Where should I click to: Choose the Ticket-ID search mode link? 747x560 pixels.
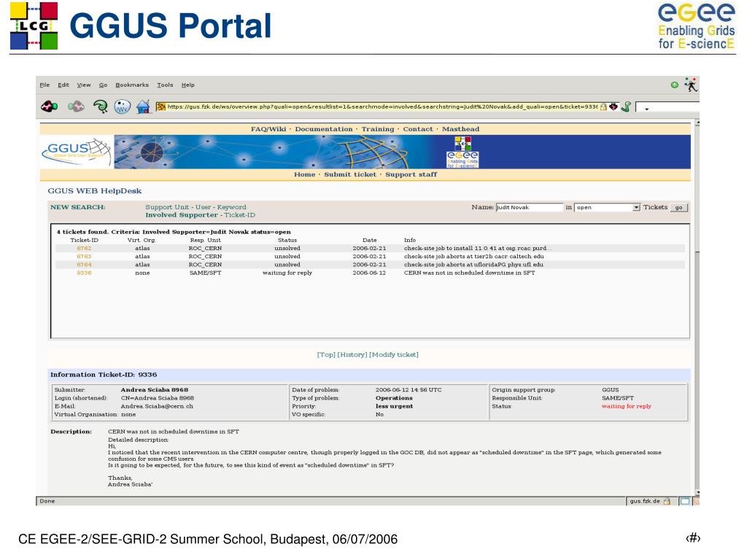pos(239,215)
